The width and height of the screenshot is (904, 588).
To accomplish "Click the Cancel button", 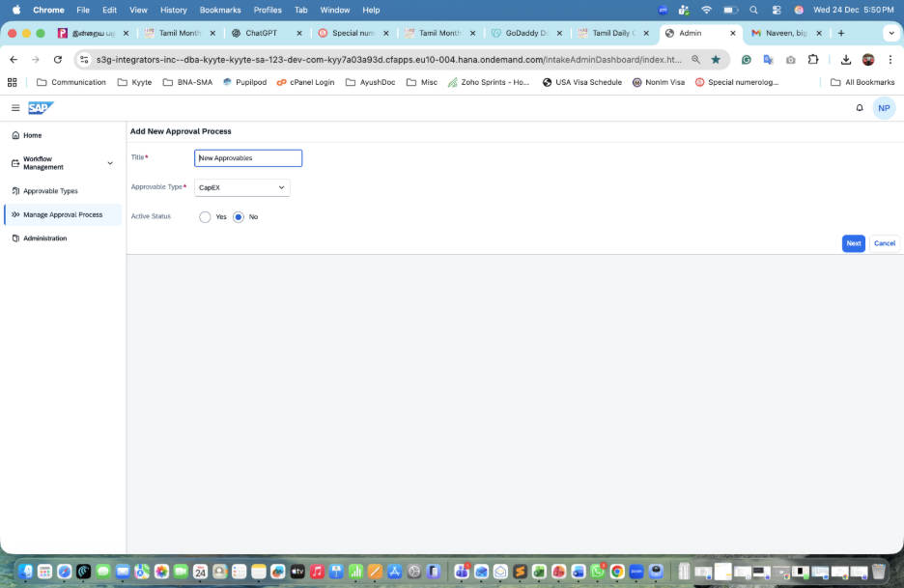I will tap(885, 243).
